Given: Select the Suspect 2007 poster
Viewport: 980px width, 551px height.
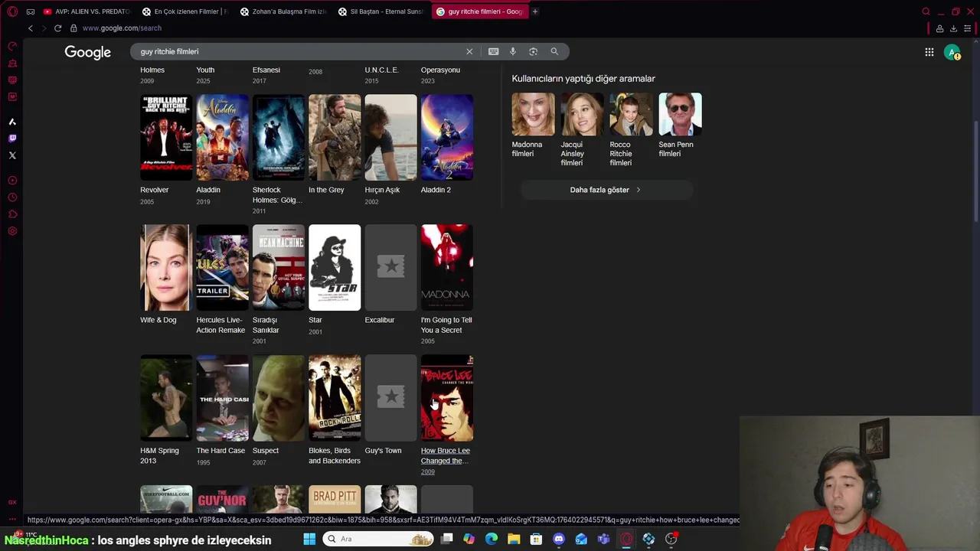Looking at the screenshot, I should click(x=279, y=398).
